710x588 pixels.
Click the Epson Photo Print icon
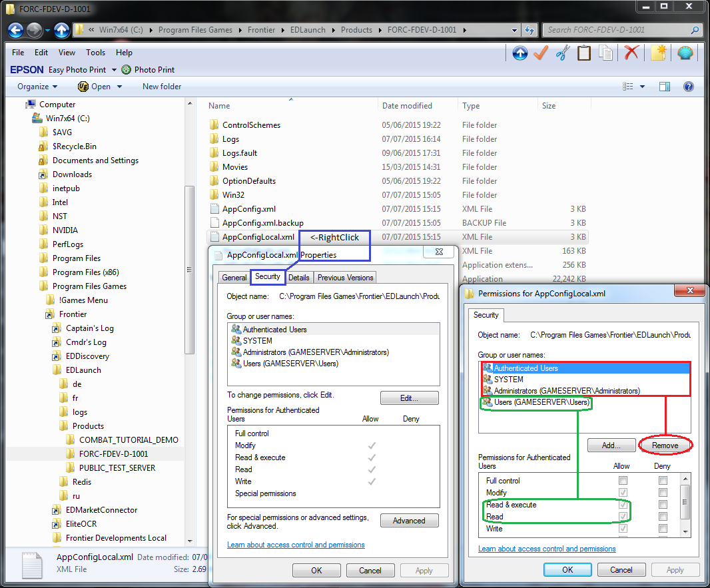coord(127,70)
